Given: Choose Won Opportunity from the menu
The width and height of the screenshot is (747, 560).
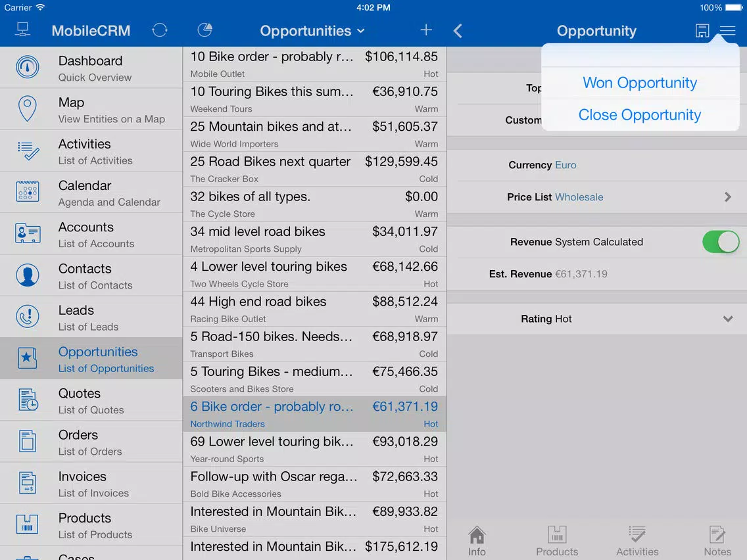Looking at the screenshot, I should 640,83.
